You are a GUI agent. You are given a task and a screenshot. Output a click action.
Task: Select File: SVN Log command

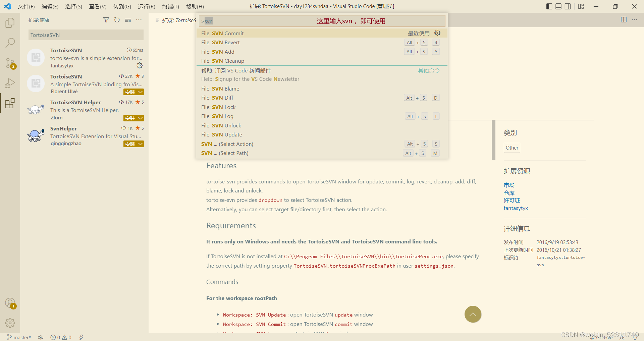pos(322,116)
